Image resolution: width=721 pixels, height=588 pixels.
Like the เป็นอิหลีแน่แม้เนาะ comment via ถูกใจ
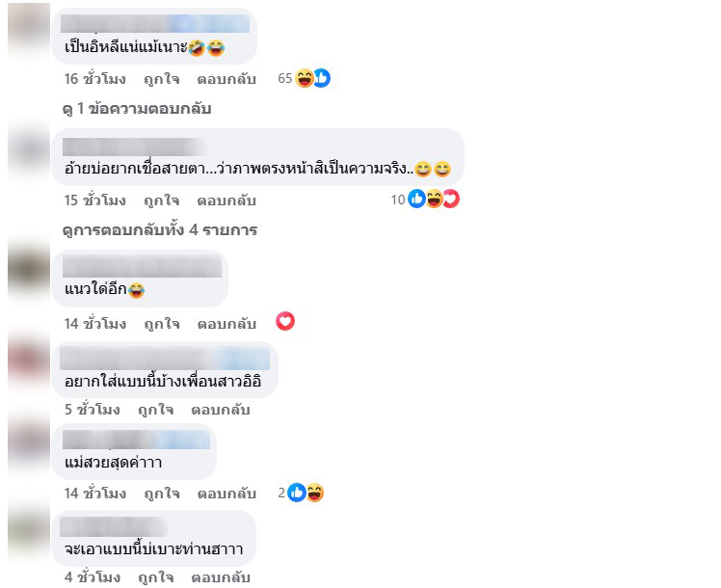tap(161, 79)
